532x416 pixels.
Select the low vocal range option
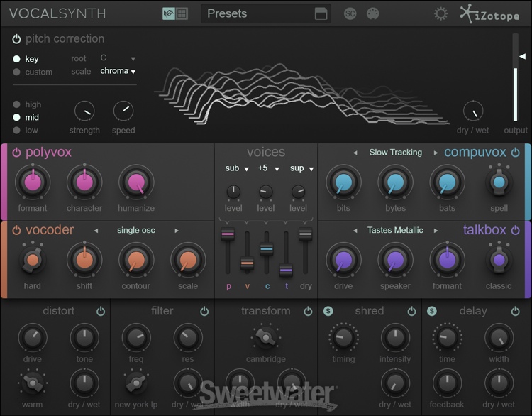click(16, 130)
